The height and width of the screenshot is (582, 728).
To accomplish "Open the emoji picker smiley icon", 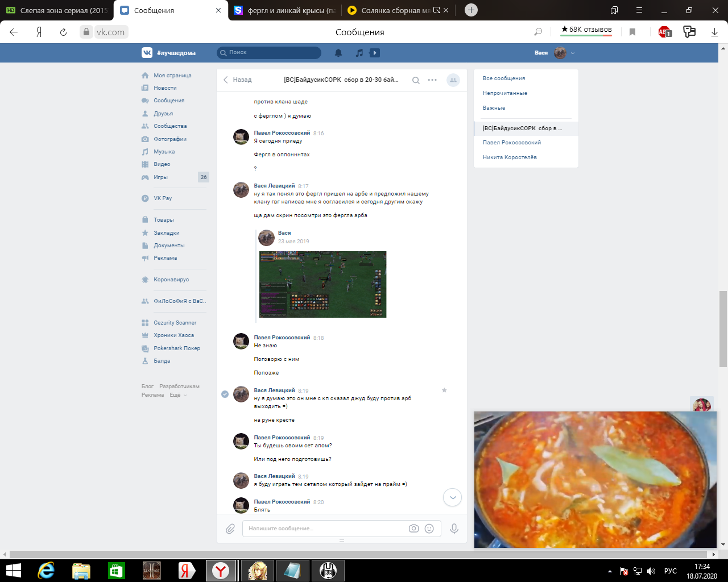I will tap(429, 528).
